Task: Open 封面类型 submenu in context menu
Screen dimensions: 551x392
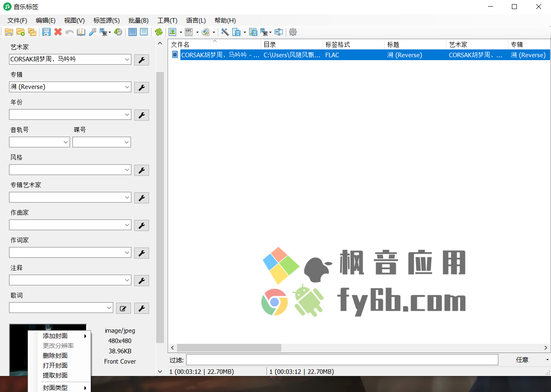Action: pos(59,387)
